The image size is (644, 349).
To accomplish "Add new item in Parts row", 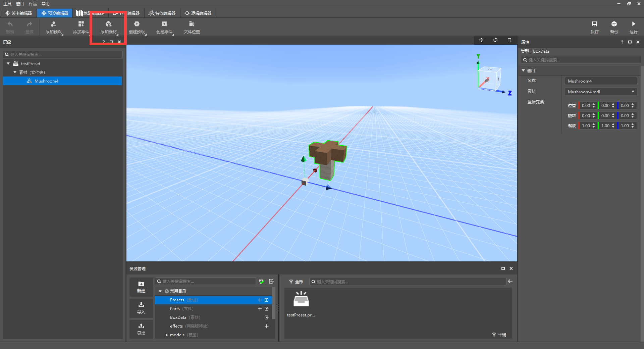I will pos(260,309).
